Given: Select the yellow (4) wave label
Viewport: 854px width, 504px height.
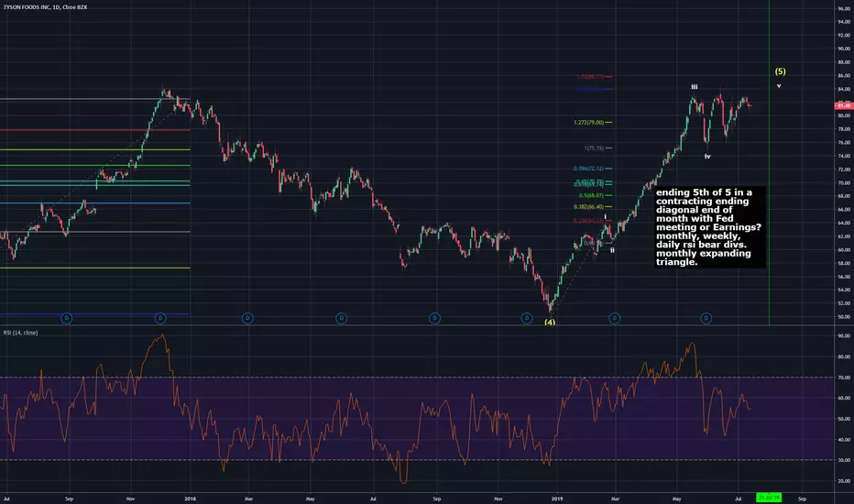Looking at the screenshot, I should pos(550,322).
